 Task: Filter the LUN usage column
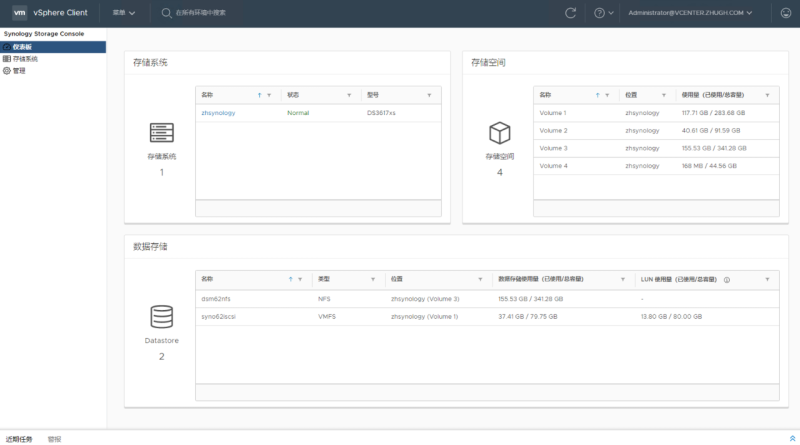(767, 280)
